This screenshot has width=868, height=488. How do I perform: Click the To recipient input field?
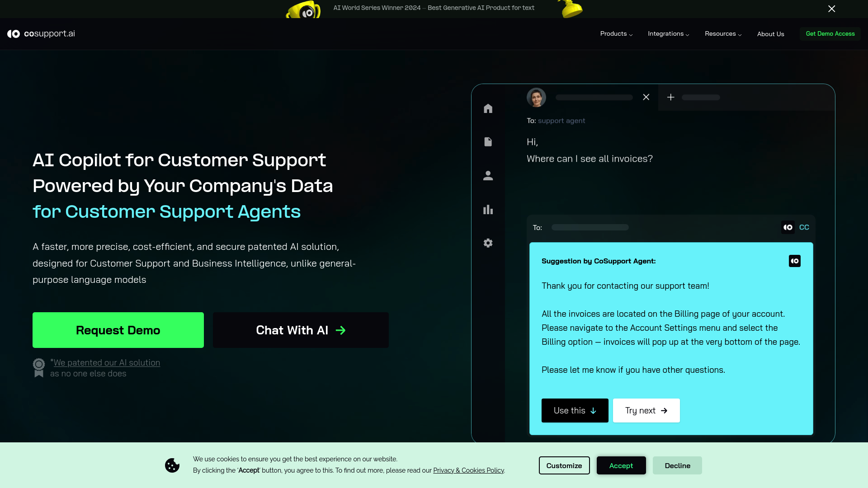point(590,227)
